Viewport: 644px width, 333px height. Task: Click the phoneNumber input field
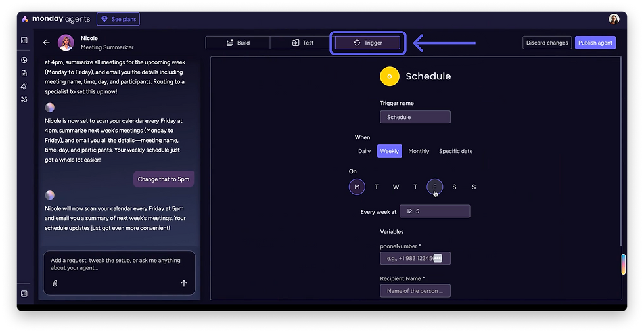click(415, 258)
